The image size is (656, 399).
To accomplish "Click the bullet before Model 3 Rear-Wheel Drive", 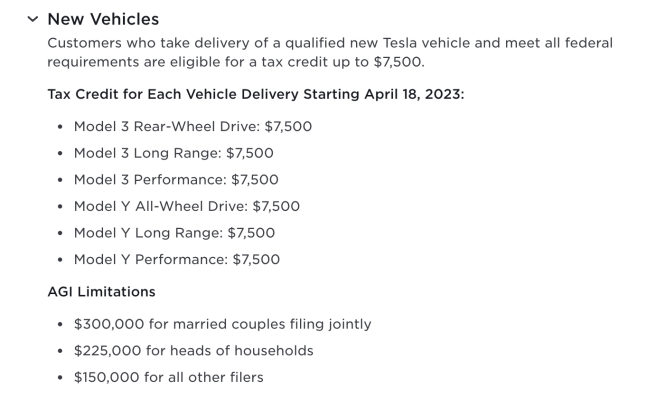I will [60, 126].
